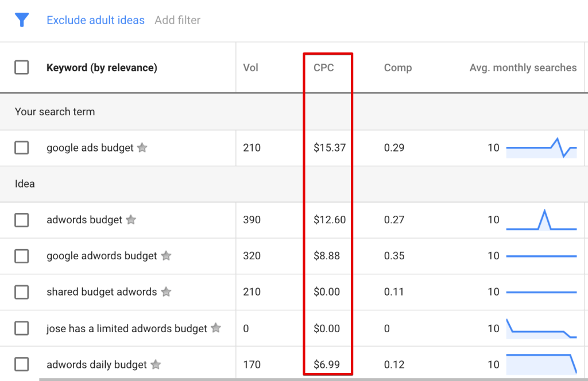This screenshot has width=588, height=381.
Task: Click the 0.27 competition value
Action: coord(394,220)
